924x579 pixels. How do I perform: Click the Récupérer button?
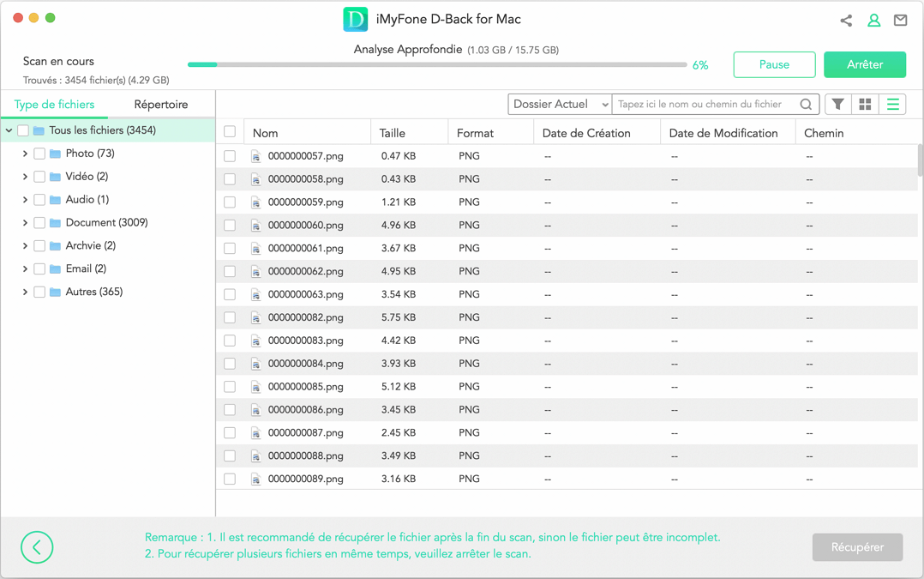click(x=857, y=547)
